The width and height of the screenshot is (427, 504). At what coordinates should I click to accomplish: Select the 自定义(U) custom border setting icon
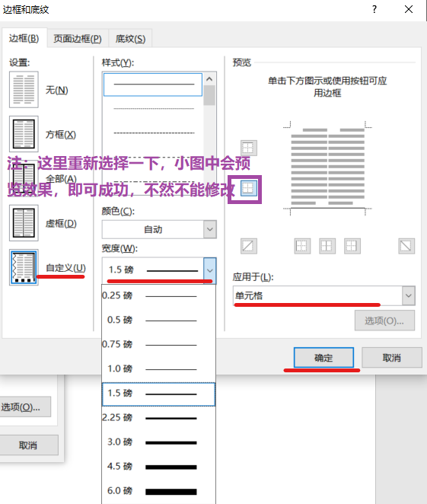tap(24, 267)
